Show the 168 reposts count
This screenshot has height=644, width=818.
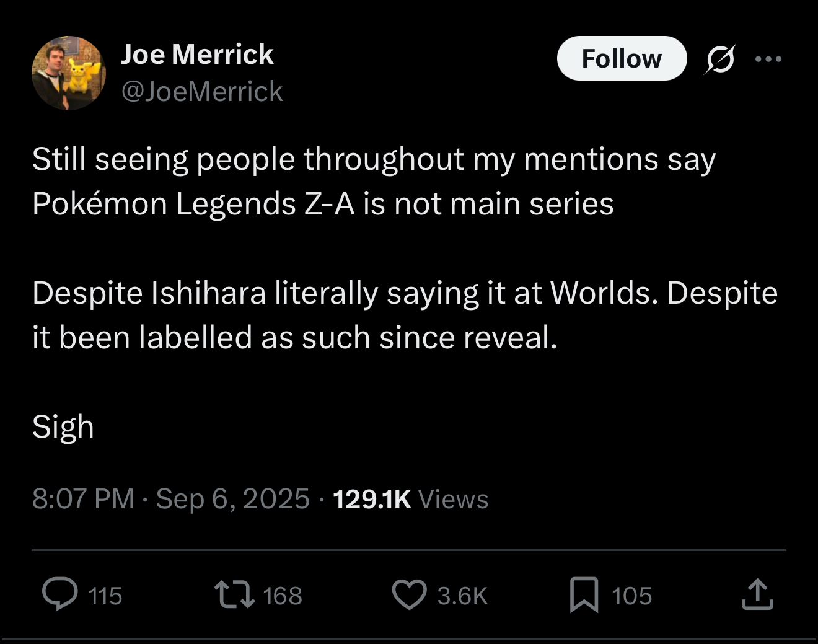pyautogui.click(x=283, y=596)
